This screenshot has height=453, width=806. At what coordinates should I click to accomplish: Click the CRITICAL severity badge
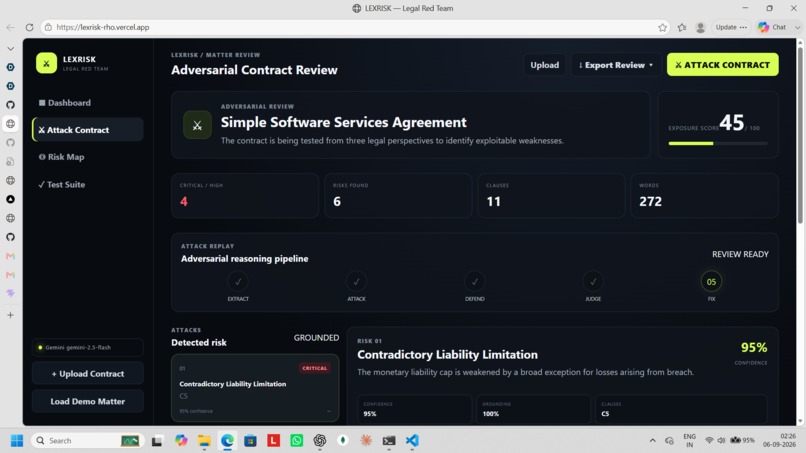coord(315,368)
